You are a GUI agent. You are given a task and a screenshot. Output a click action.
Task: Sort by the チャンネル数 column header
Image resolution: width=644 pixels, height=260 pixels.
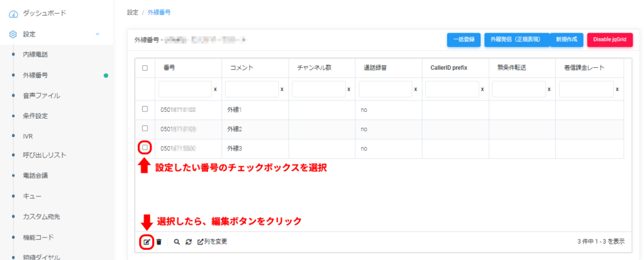310,68
